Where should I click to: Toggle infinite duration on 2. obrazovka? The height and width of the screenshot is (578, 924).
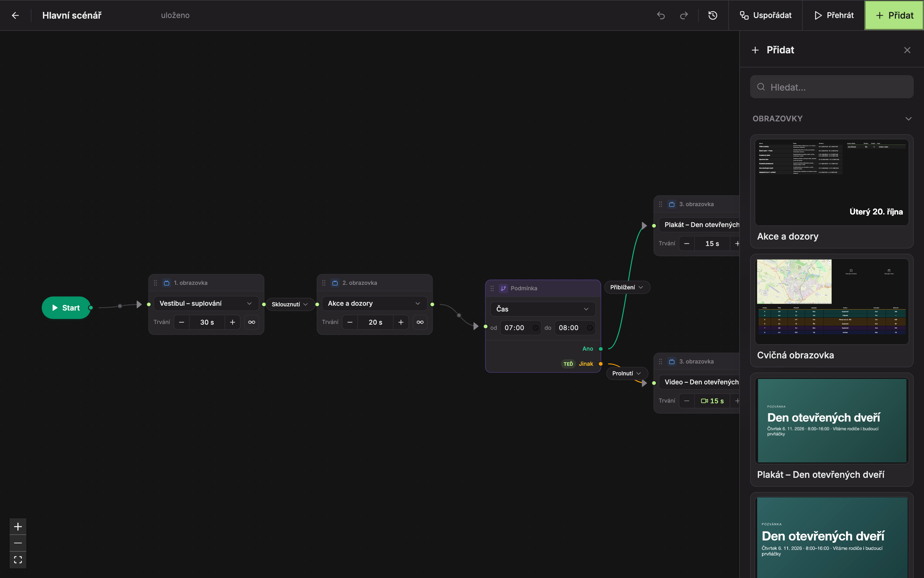420,322
